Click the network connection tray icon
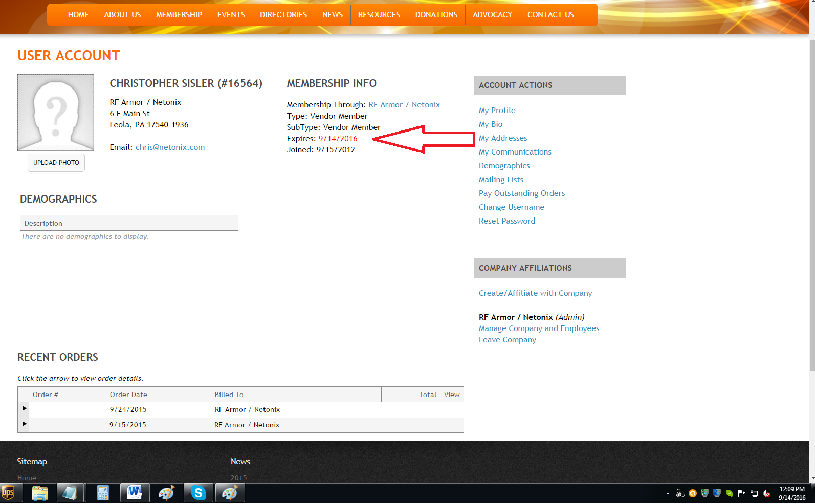815x504 pixels. tap(754, 493)
